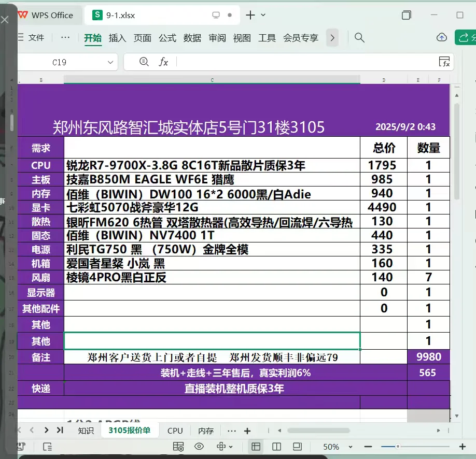Select the 公式 ribbon tab
Screen dimensions: 476x459
(167, 38)
